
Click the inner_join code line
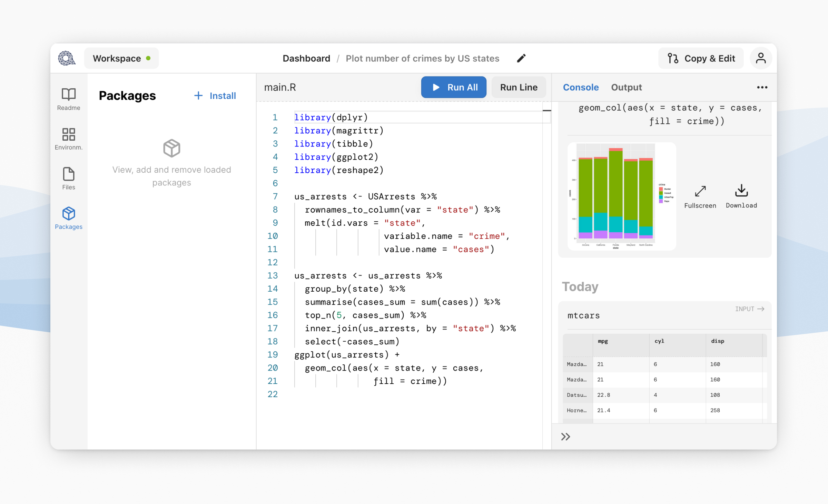410,328
